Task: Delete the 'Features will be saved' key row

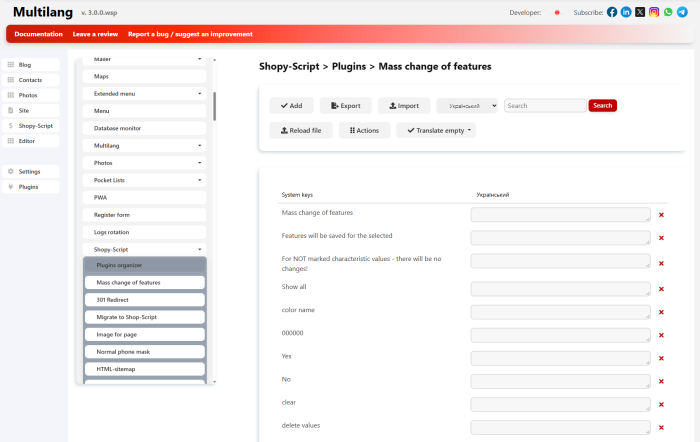Action: (661, 238)
